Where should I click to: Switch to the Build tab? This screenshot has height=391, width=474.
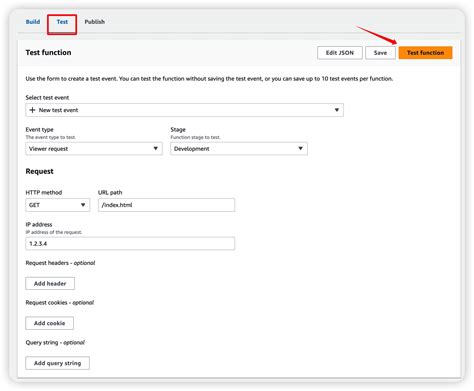click(x=33, y=22)
